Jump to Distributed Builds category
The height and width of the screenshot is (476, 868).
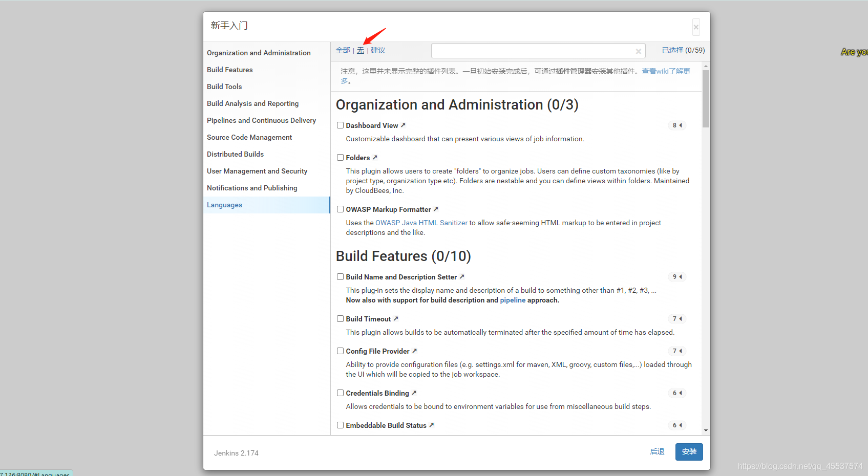point(266,154)
